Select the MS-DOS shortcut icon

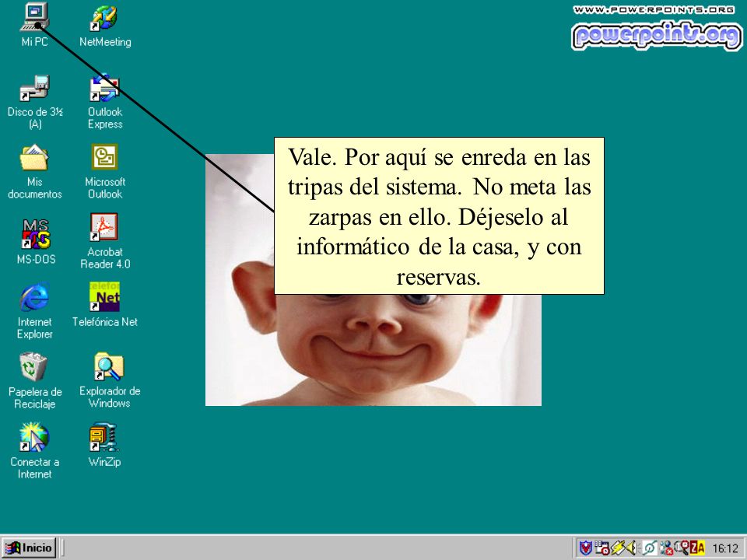(36, 241)
